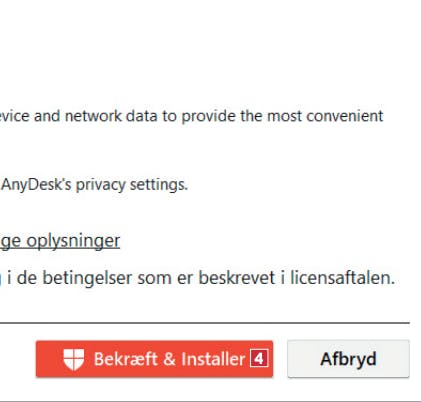Click the bottom border line of the dialog
The height and width of the screenshot is (402, 421).
210,401
